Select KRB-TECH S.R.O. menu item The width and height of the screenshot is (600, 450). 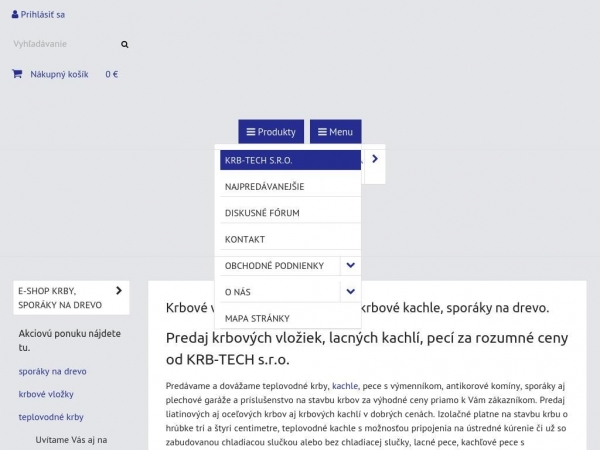[x=290, y=160]
